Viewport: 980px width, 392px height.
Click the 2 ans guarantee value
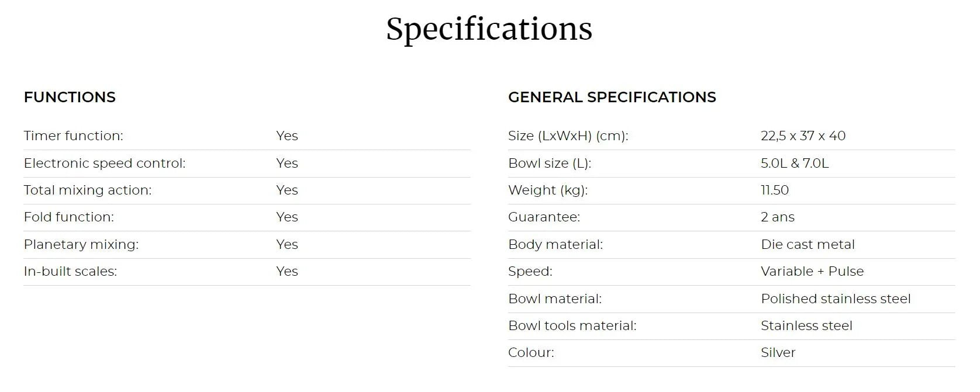777,217
